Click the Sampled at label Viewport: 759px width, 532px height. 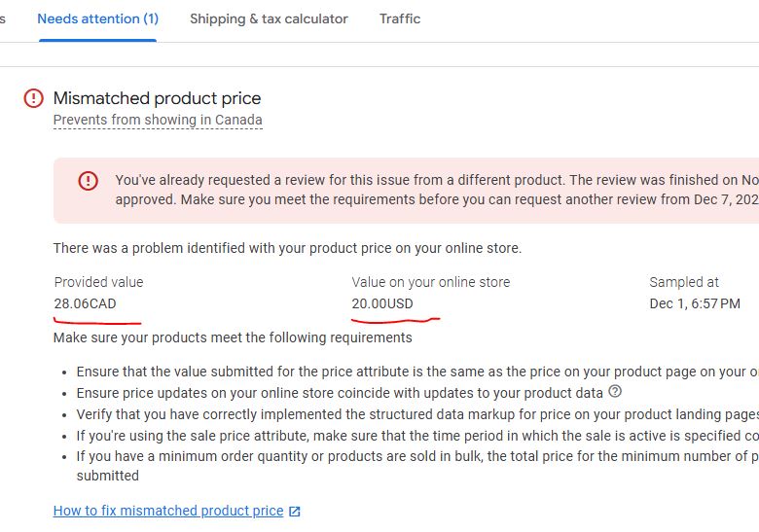pos(684,282)
